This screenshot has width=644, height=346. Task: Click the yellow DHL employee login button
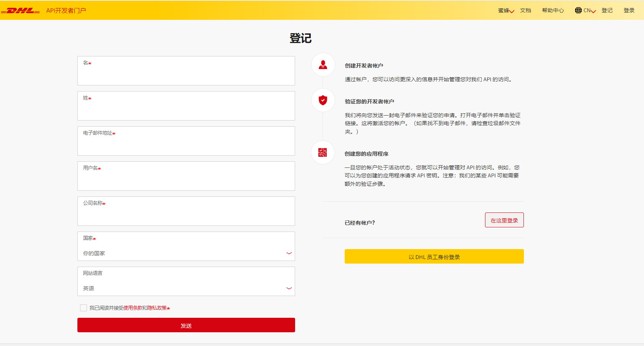[x=434, y=257]
